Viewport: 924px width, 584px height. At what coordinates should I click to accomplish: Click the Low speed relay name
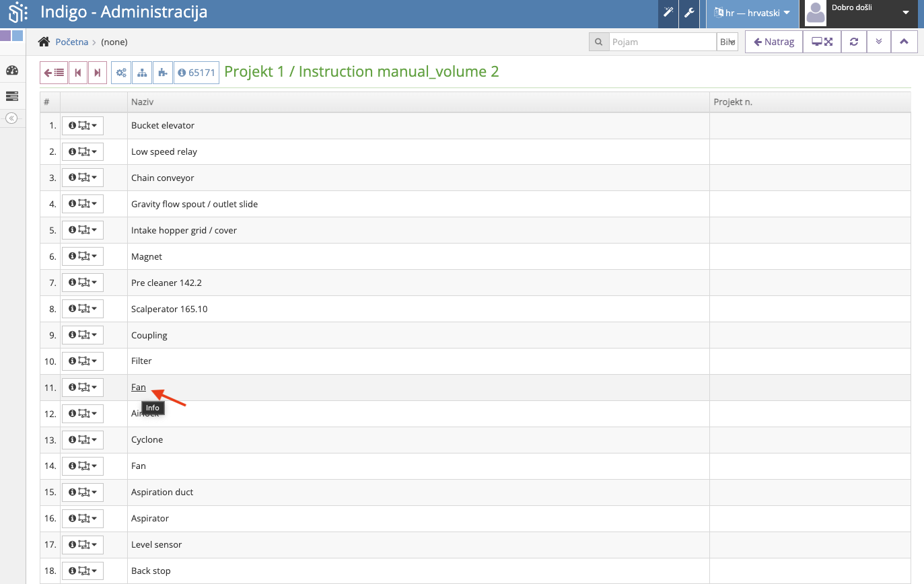(164, 151)
